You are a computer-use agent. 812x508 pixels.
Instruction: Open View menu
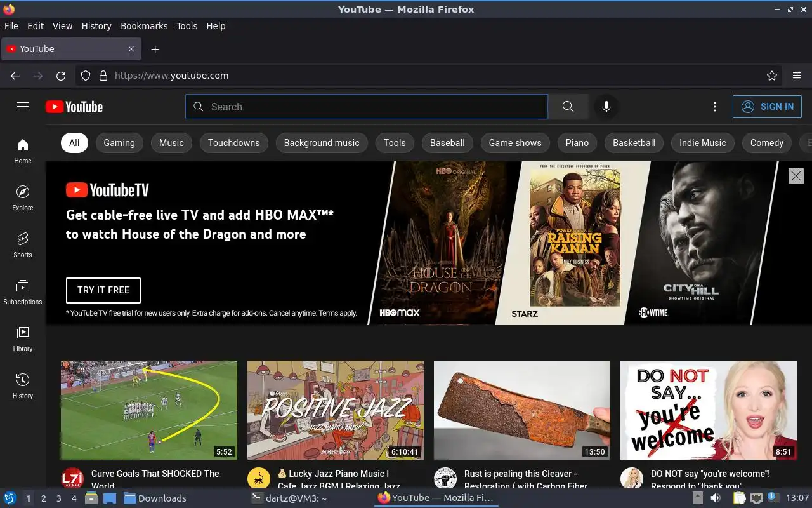click(62, 26)
